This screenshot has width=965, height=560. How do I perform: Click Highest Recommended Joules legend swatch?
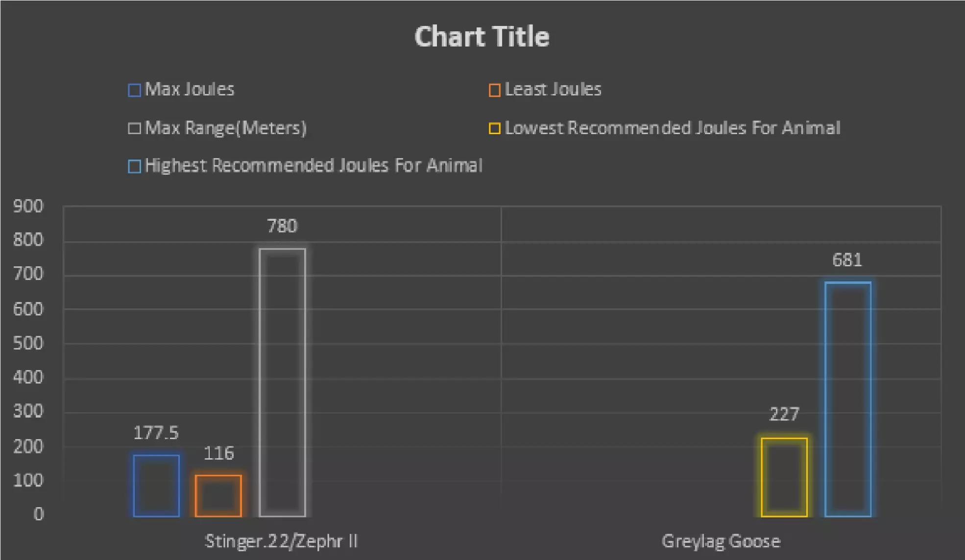[x=134, y=166]
